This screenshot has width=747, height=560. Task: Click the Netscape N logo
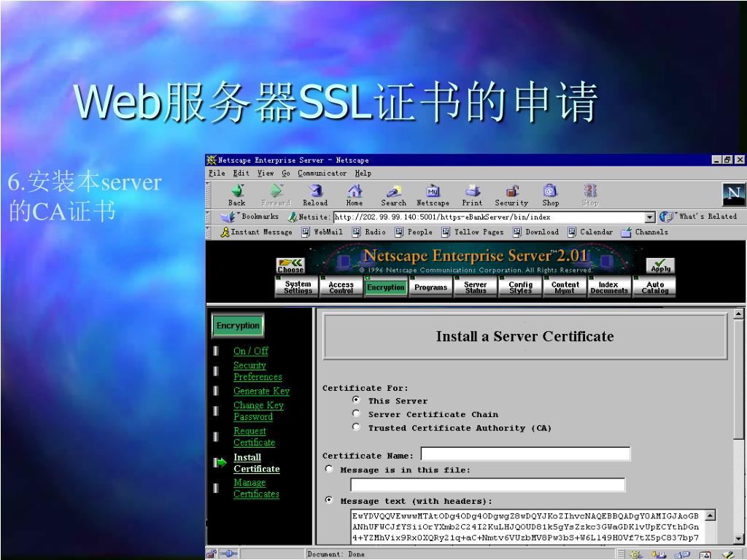point(733,194)
